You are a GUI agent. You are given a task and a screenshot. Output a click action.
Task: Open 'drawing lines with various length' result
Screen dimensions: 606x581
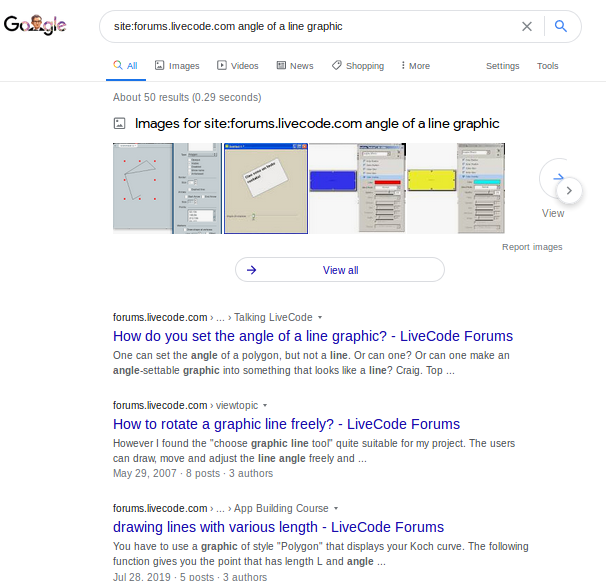pos(278,527)
